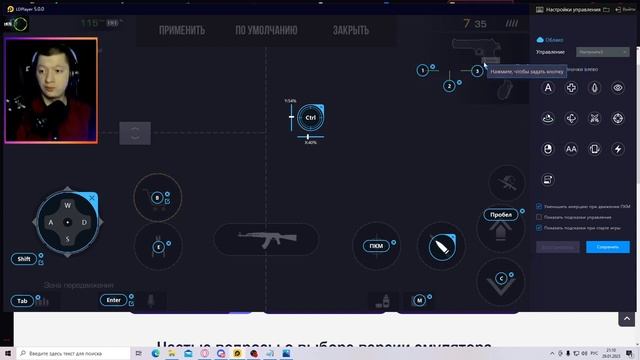Choose the D-pad movement control icon

point(571,88)
